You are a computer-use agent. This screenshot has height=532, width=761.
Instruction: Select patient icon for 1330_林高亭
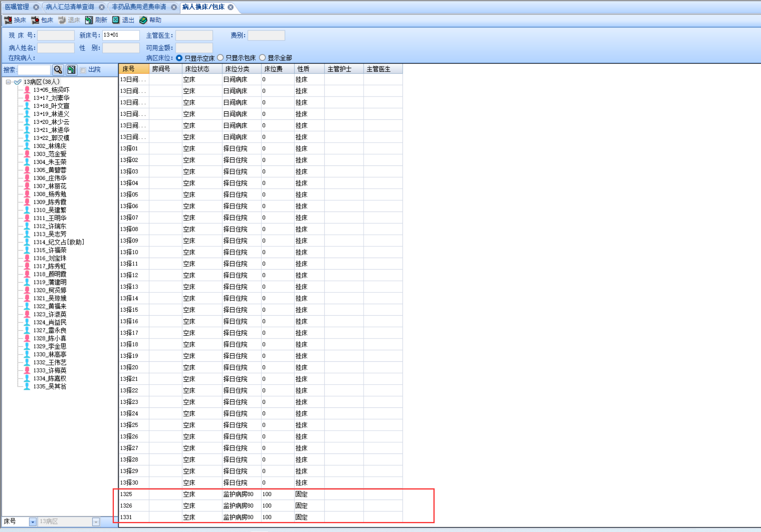(x=27, y=354)
